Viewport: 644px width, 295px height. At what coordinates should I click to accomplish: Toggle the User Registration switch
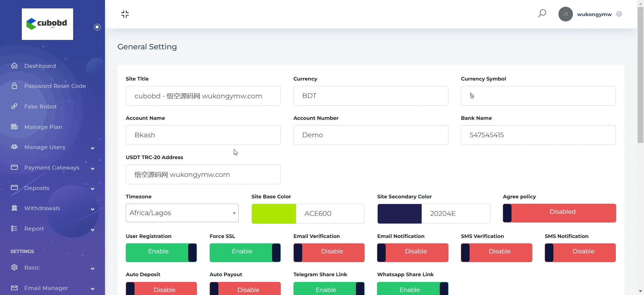(161, 252)
